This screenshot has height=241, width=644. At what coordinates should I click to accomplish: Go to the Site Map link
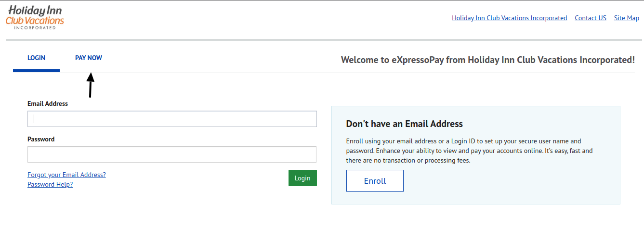pyautogui.click(x=626, y=18)
